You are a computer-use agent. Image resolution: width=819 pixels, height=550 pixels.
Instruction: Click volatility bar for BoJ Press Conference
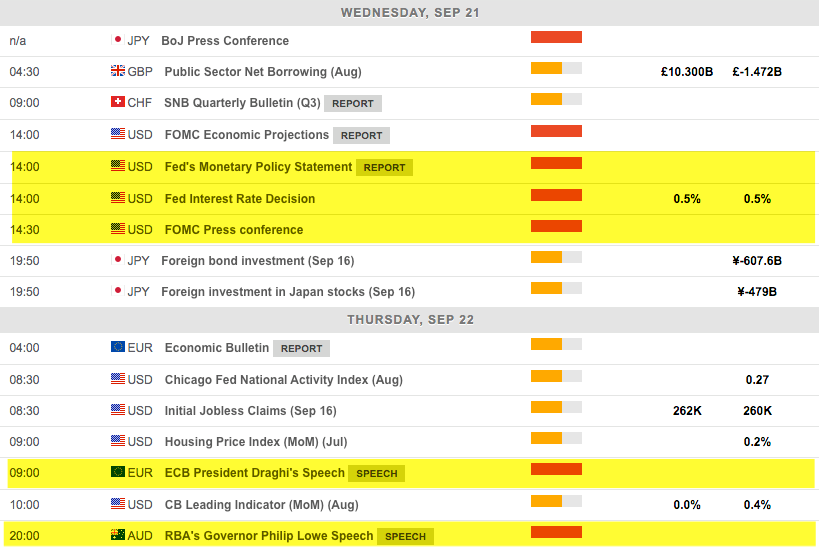pyautogui.click(x=556, y=38)
